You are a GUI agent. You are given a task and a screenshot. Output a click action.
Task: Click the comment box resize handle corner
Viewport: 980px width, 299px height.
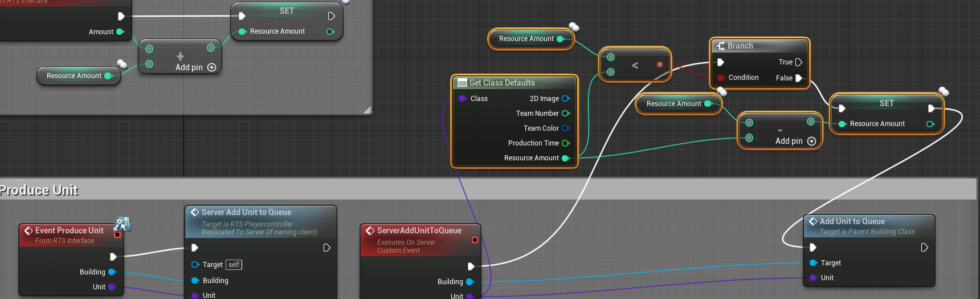click(367, 110)
